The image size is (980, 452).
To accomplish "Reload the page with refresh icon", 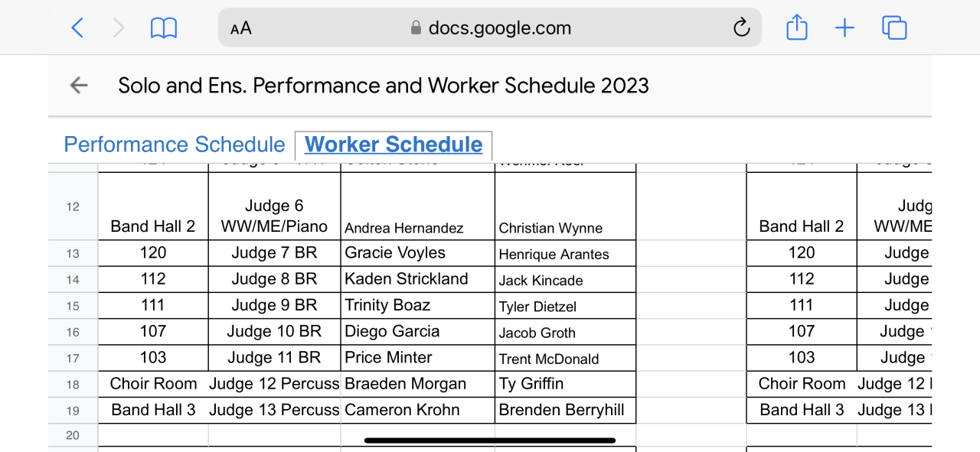I will coord(740,28).
